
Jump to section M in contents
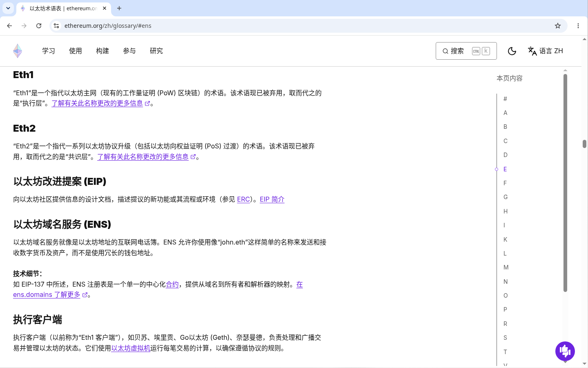click(x=506, y=267)
